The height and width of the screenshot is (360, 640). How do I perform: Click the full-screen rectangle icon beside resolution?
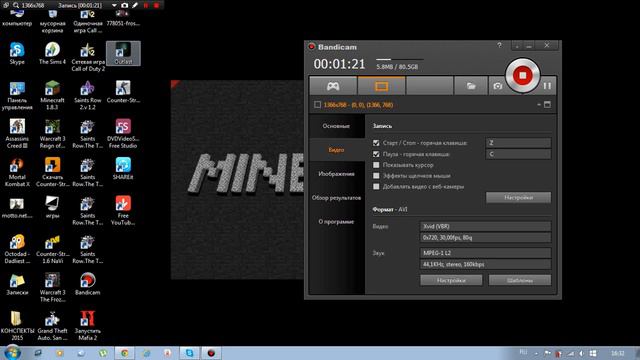[x=547, y=105]
